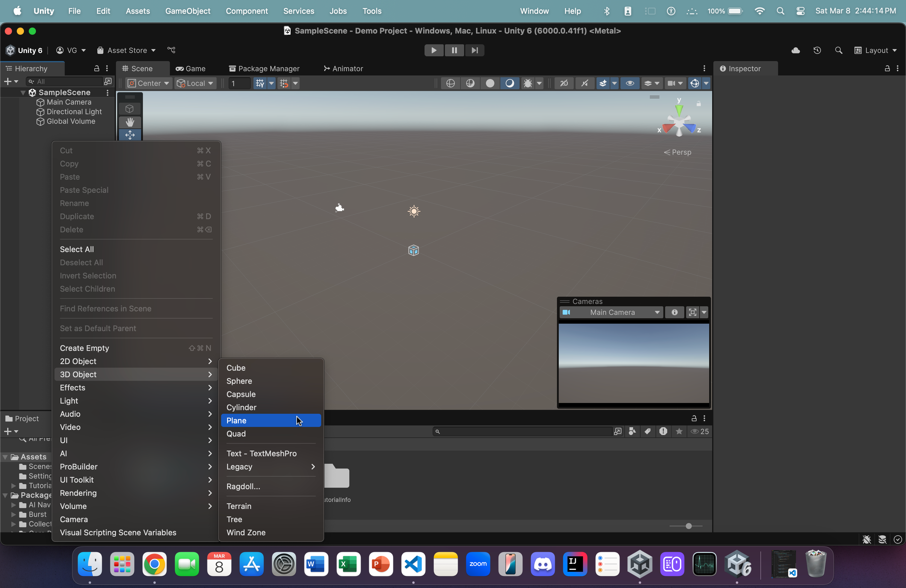Open the Light submenu entry
Viewport: 906px width, 588px height.
[135, 401]
